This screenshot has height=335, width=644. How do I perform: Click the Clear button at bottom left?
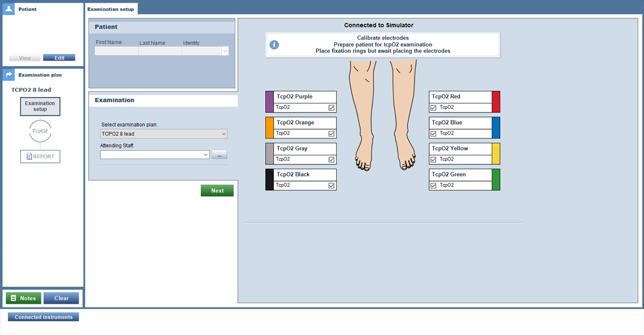coord(61,298)
